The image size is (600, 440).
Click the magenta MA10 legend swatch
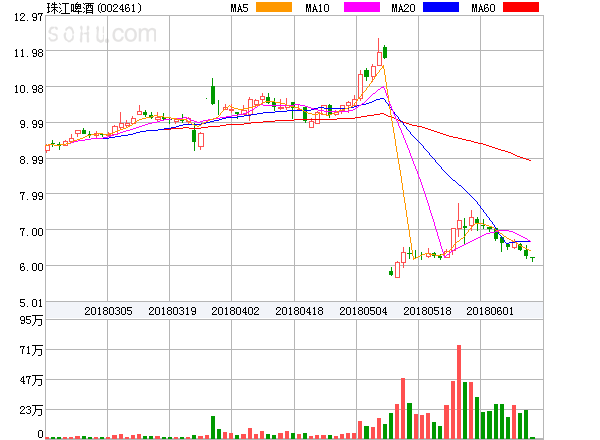coord(362,7)
